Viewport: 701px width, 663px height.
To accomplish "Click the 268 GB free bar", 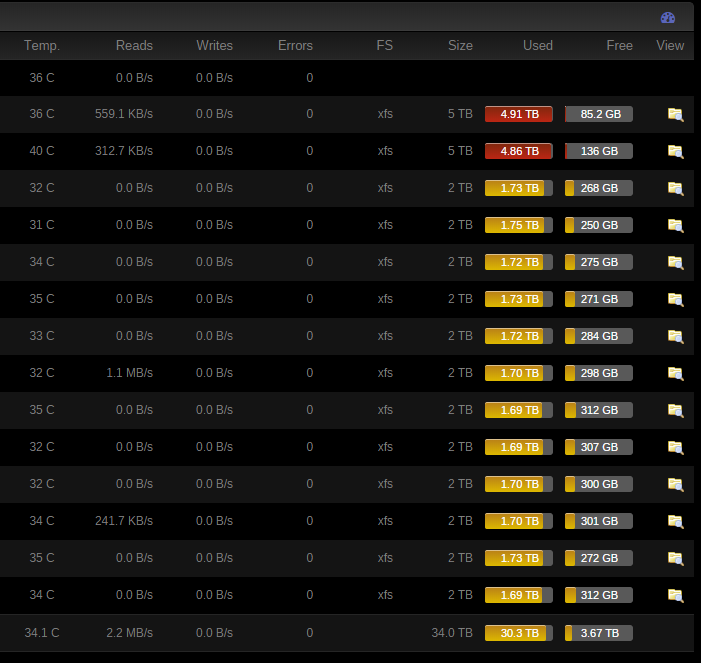I will [x=599, y=188].
